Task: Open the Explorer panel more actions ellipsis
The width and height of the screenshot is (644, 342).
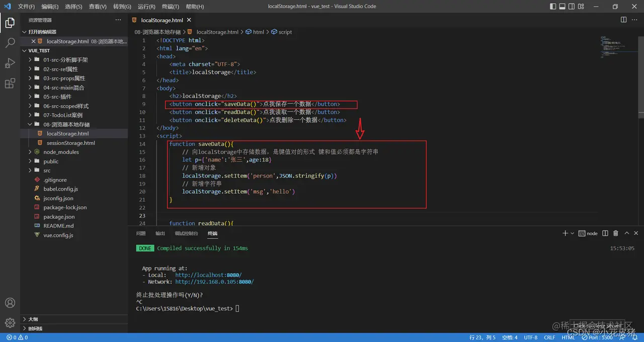Action: [x=118, y=20]
